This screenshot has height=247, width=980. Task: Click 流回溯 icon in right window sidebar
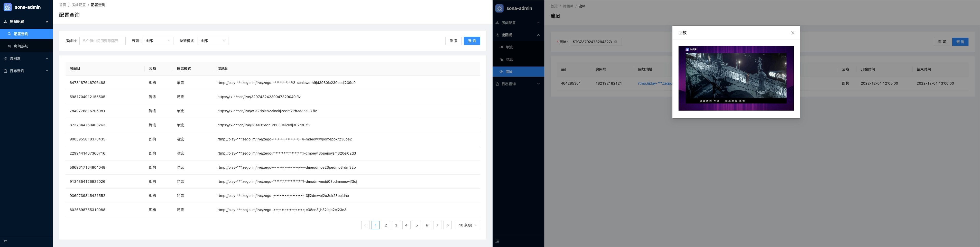pos(497,35)
